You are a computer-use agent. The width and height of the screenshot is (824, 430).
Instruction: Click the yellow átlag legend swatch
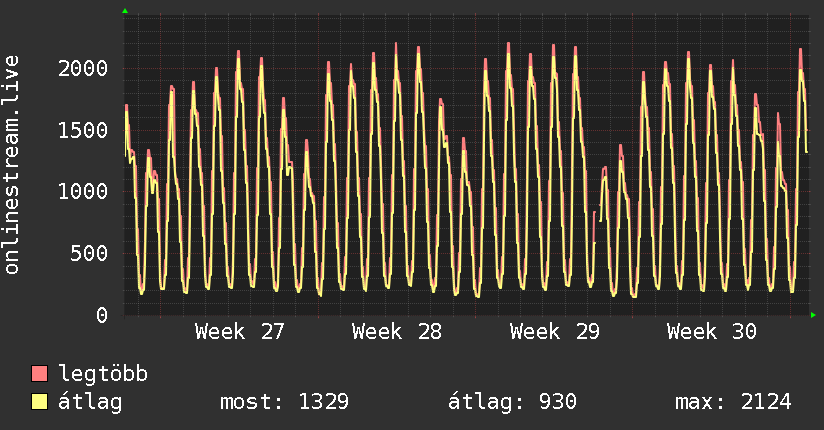pyautogui.click(x=39, y=402)
